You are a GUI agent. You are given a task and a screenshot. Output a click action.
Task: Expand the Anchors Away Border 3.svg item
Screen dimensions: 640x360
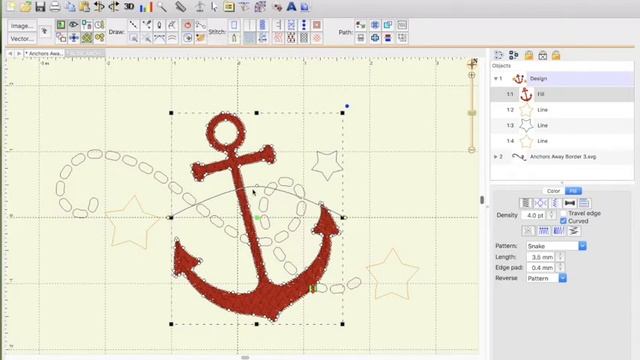click(x=496, y=156)
